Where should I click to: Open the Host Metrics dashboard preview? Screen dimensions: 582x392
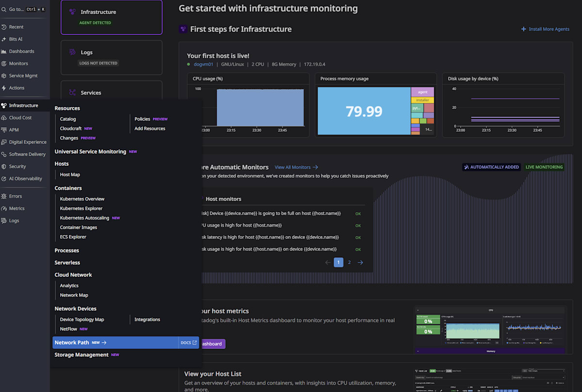tap(490, 330)
